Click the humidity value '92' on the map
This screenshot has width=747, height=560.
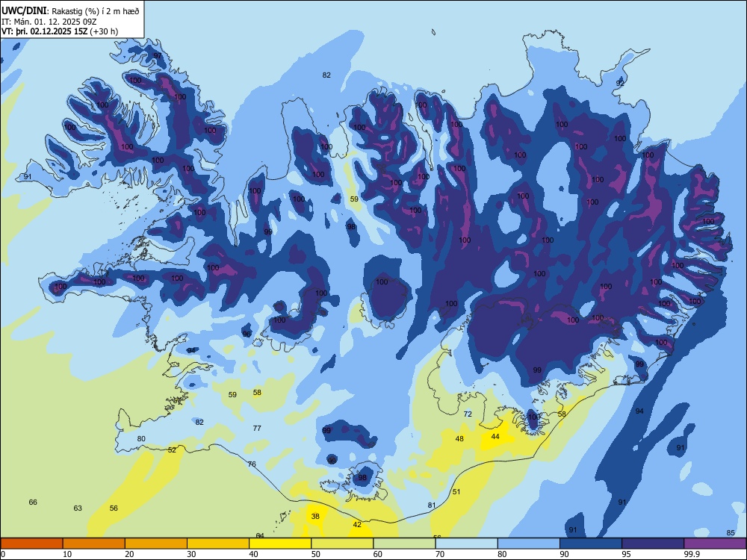coord(620,83)
